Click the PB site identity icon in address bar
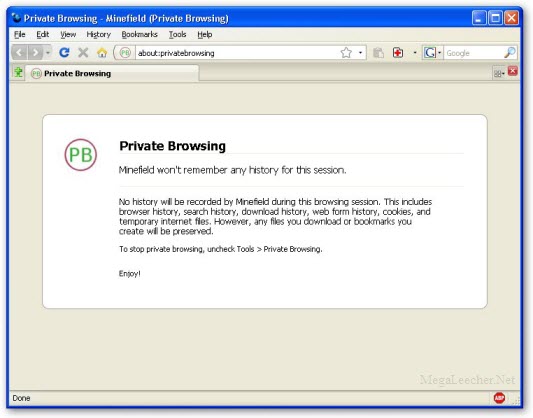The width and height of the screenshot is (533, 418). click(x=125, y=53)
